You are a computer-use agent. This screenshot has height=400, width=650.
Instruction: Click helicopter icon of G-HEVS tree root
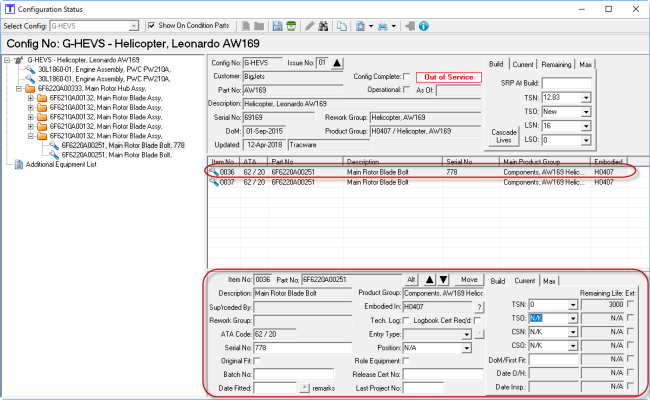(x=19, y=60)
